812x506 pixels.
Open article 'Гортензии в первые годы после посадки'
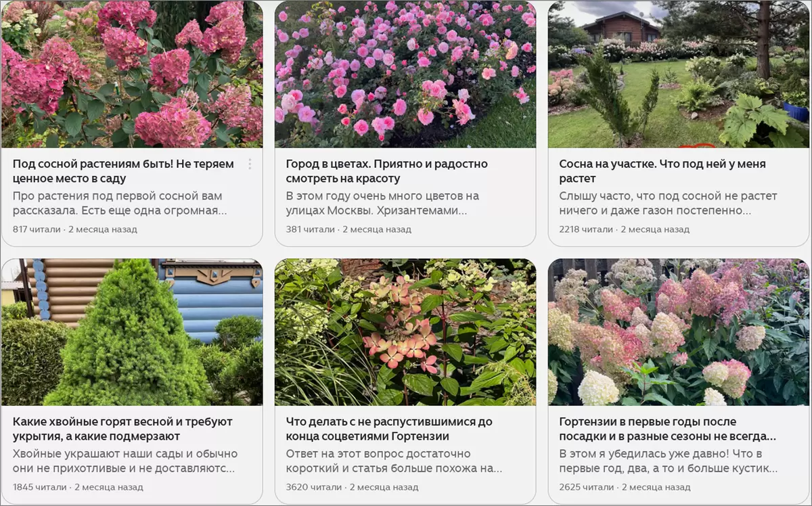click(667, 429)
